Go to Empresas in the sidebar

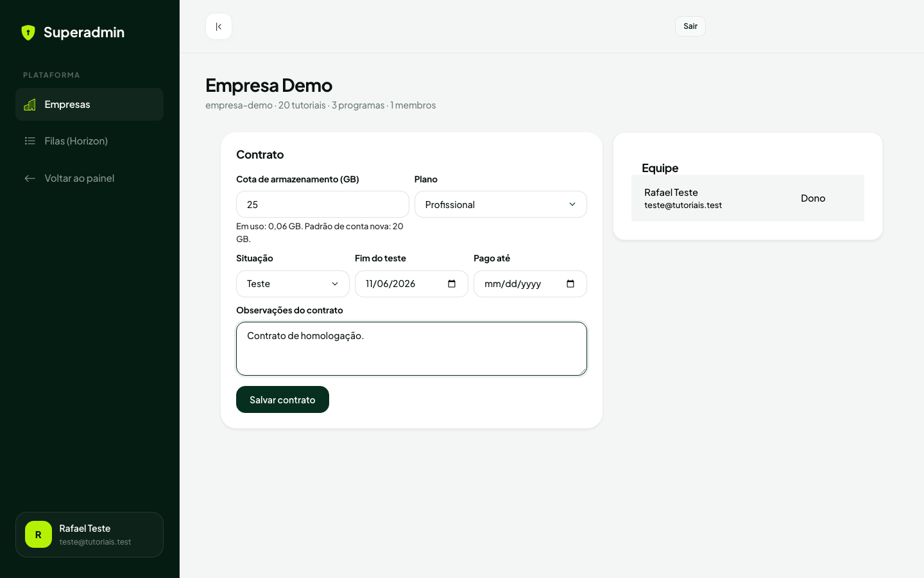89,105
